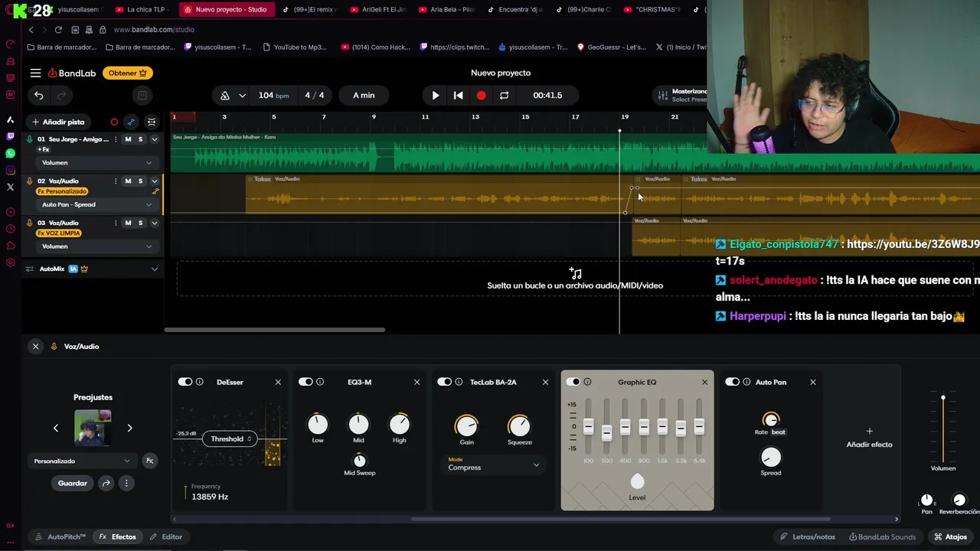Expand the AutoMix section chevron
Viewport: 980px width, 551px height.
coord(154,269)
